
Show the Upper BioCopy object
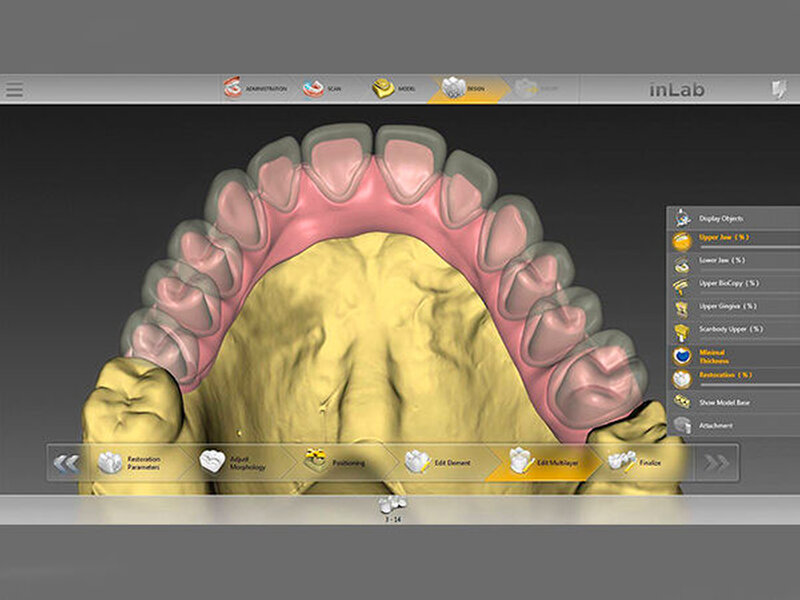[682, 285]
